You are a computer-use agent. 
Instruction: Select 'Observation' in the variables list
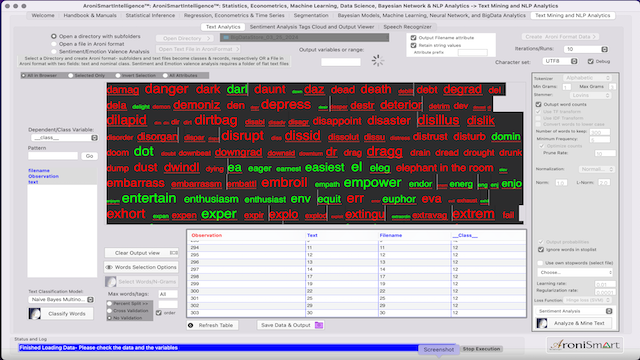pyautogui.click(x=43, y=176)
